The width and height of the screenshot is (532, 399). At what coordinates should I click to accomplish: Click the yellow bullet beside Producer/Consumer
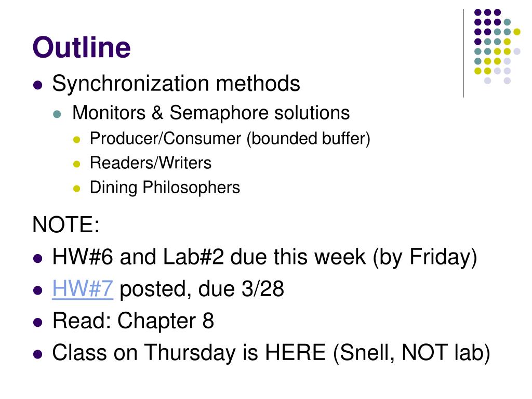(x=77, y=139)
